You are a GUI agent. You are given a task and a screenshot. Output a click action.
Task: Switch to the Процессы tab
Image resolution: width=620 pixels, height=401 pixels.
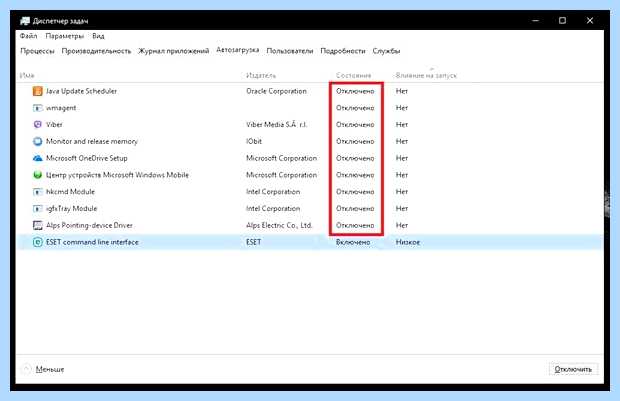click(x=38, y=51)
